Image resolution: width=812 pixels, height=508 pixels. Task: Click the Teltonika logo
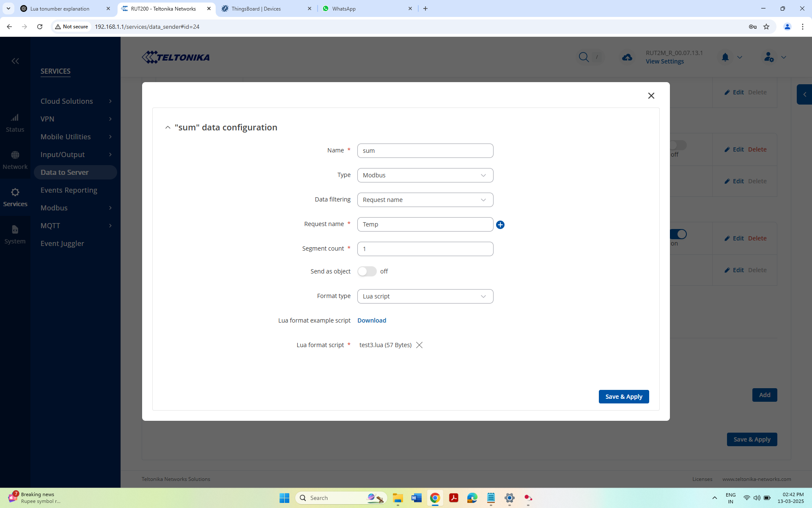(176, 57)
